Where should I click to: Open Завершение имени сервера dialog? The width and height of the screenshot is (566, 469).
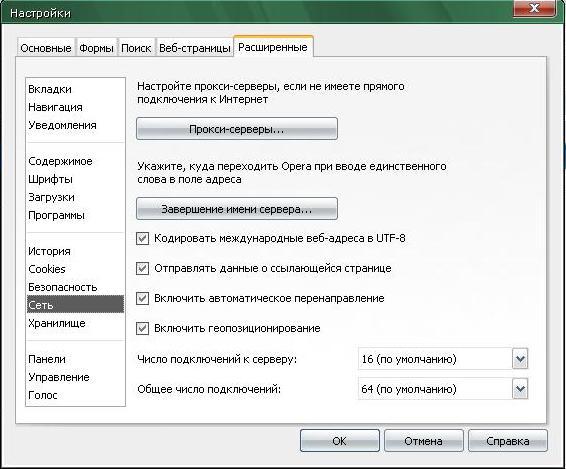pos(237,209)
